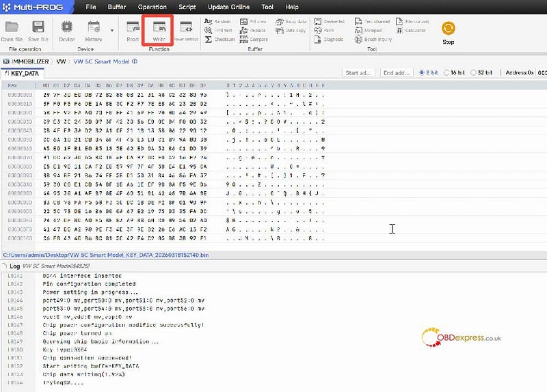
Task: Click info icon beside VW 5C Smart Model
Action: [x=135, y=61]
